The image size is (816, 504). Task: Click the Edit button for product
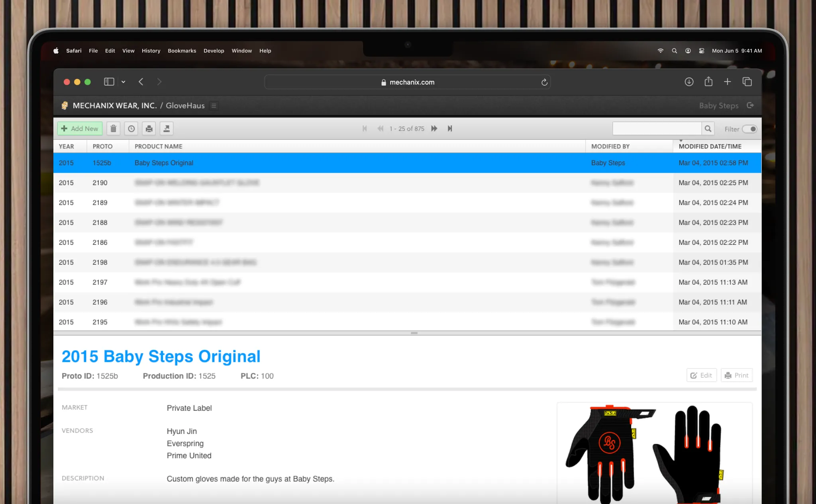pos(701,375)
